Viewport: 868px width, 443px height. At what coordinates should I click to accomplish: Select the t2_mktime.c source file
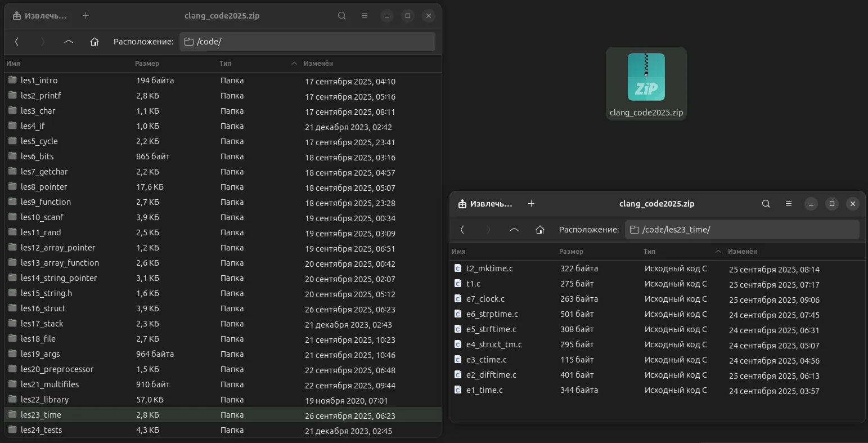click(x=489, y=269)
